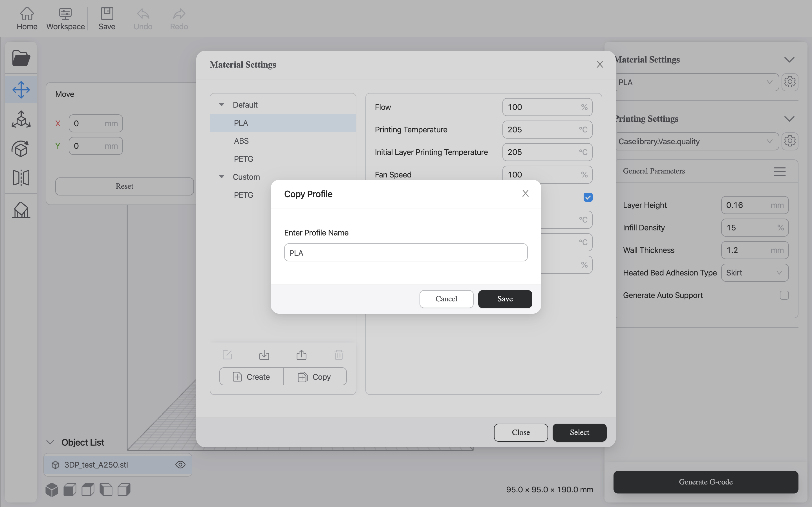Export the profile with the share icon
Image resolution: width=812 pixels, height=507 pixels.
[x=301, y=354]
